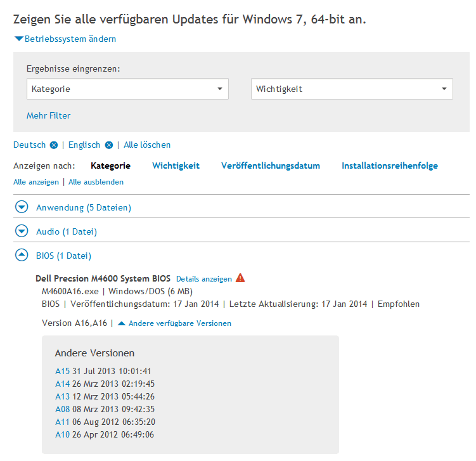Click the Empfohlen importance label

(x=398, y=304)
